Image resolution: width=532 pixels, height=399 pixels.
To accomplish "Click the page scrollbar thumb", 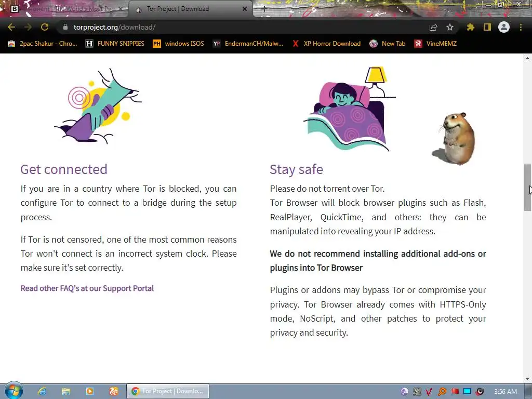I will (527, 187).
